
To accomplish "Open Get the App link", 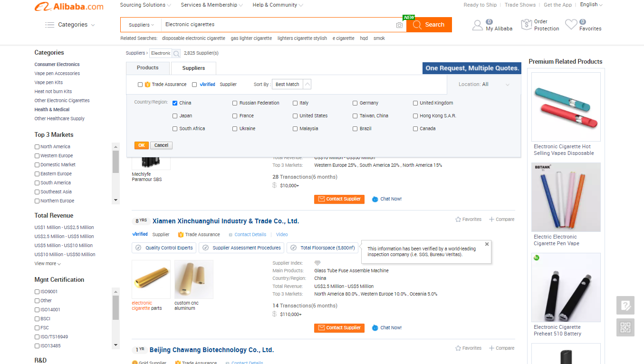I will click(557, 5).
